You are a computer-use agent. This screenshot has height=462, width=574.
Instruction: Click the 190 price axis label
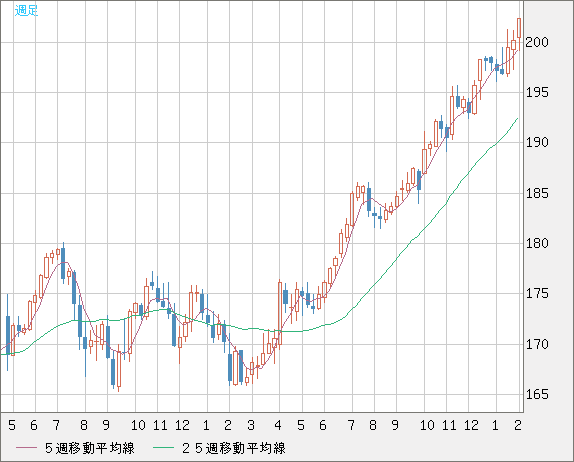pyautogui.click(x=537, y=143)
